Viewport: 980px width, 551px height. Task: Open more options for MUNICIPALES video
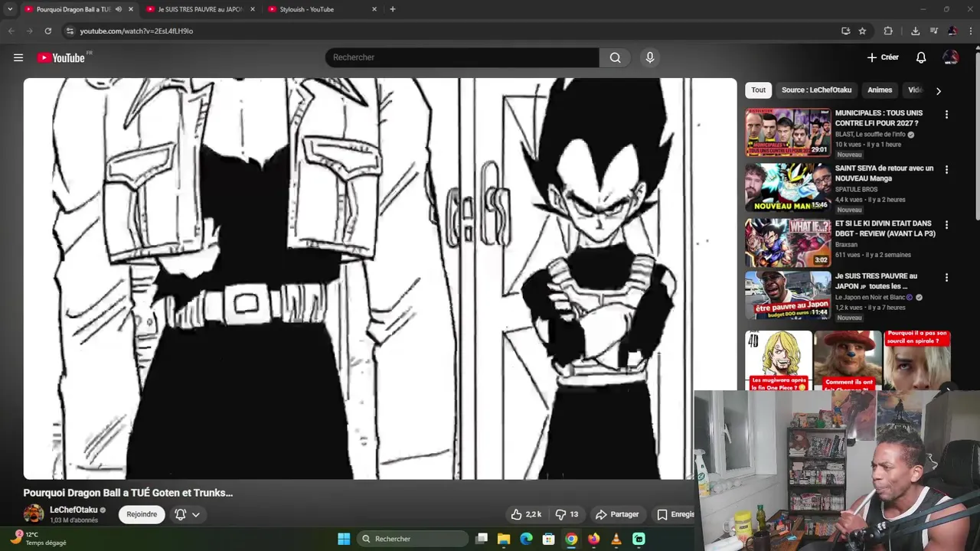[946, 115]
